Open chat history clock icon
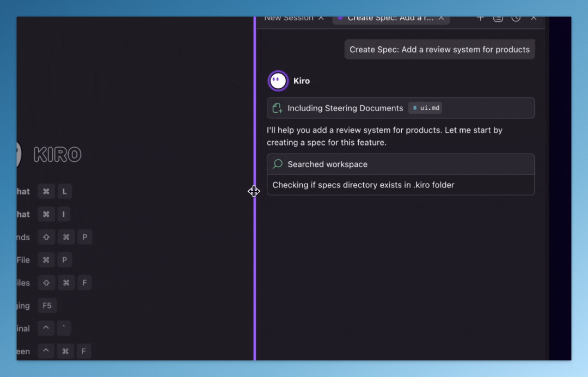 pyautogui.click(x=516, y=19)
